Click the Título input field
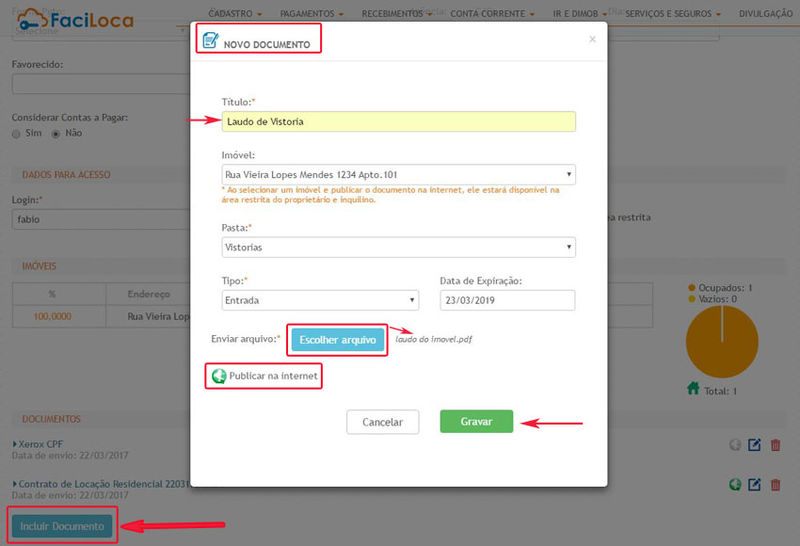This screenshot has width=800, height=546. click(398, 122)
